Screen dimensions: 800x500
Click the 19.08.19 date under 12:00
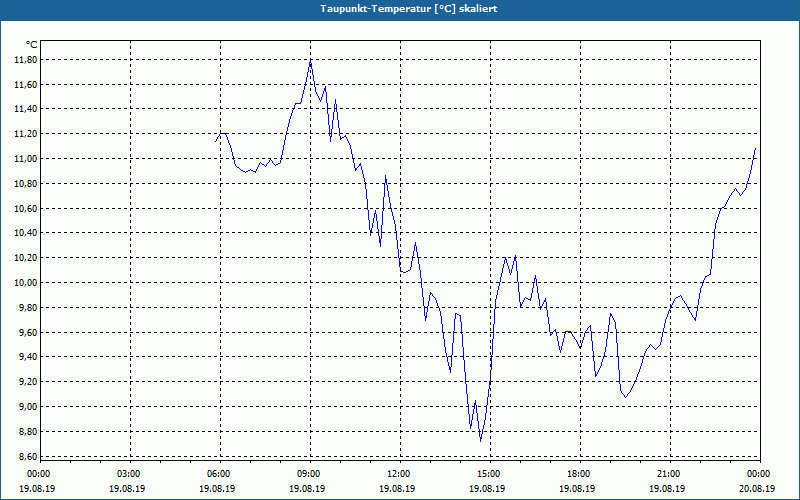(x=397, y=488)
